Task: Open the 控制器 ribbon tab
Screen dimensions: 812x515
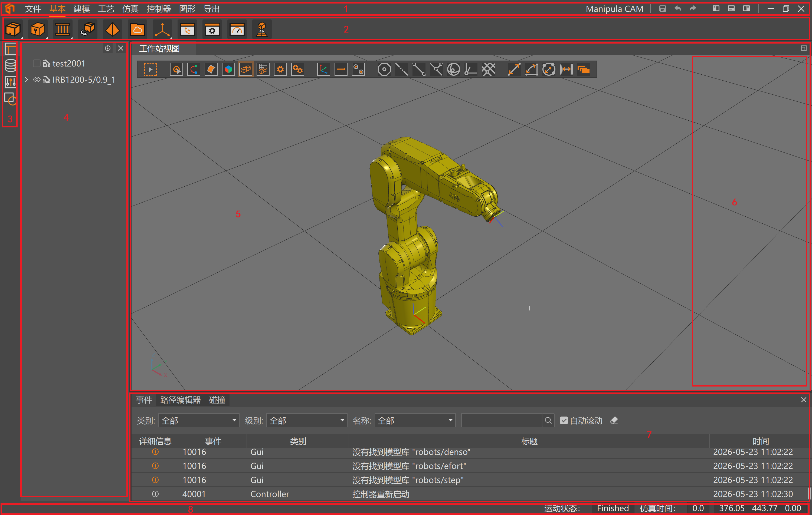Action: point(159,9)
